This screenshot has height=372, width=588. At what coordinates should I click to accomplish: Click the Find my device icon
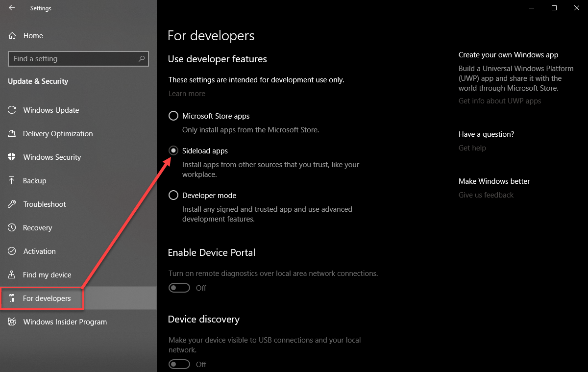point(12,274)
